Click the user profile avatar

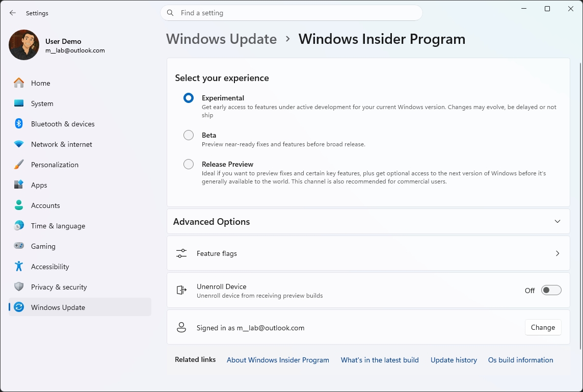click(x=24, y=45)
